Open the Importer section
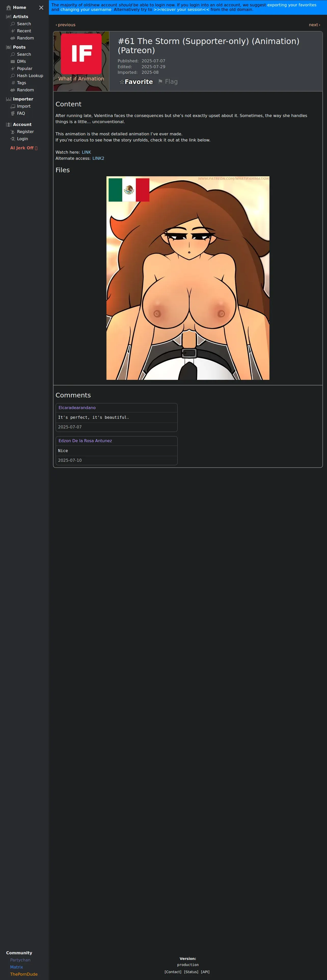The image size is (327, 980). (x=23, y=99)
